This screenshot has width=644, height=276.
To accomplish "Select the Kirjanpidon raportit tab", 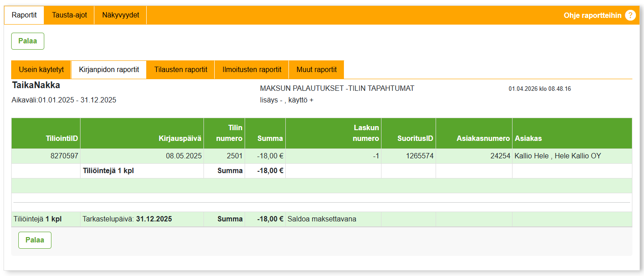I will click(109, 70).
